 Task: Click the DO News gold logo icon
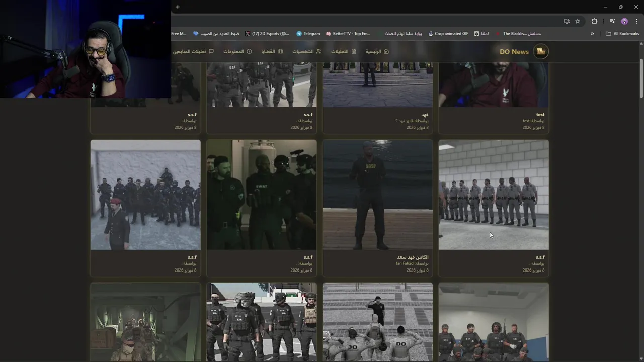tap(541, 51)
